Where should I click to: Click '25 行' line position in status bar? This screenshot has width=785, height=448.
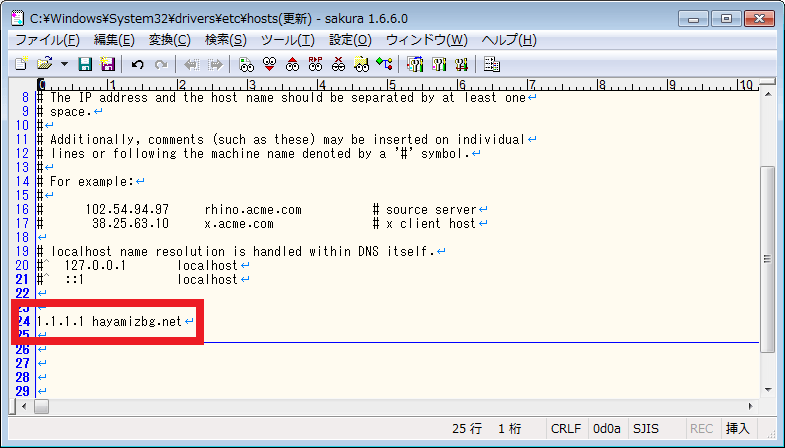pos(467,428)
